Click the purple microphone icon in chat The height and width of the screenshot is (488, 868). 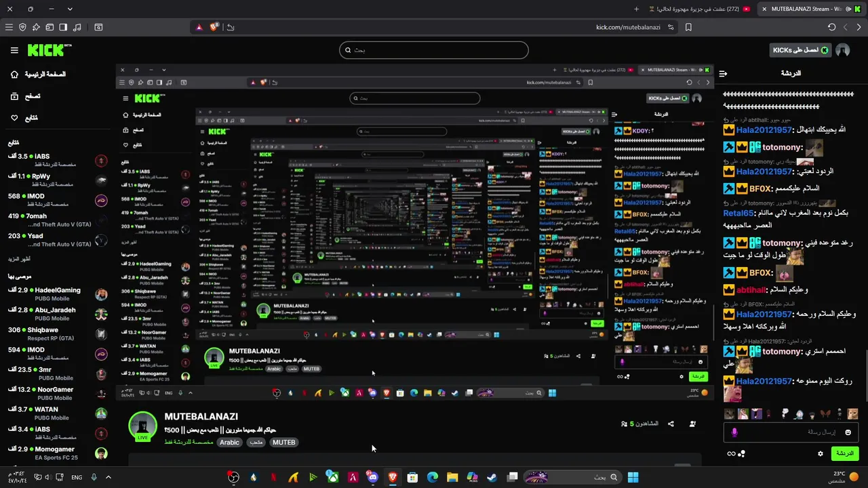734,432
